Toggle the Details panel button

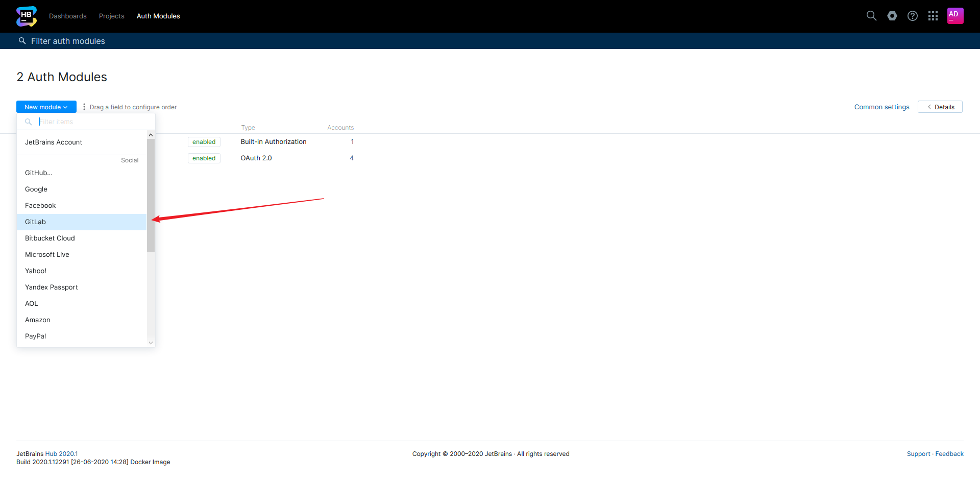click(x=940, y=107)
